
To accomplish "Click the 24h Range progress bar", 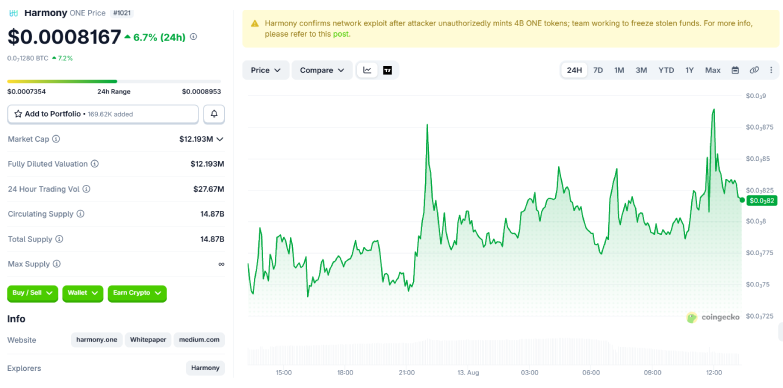I will pos(114,81).
